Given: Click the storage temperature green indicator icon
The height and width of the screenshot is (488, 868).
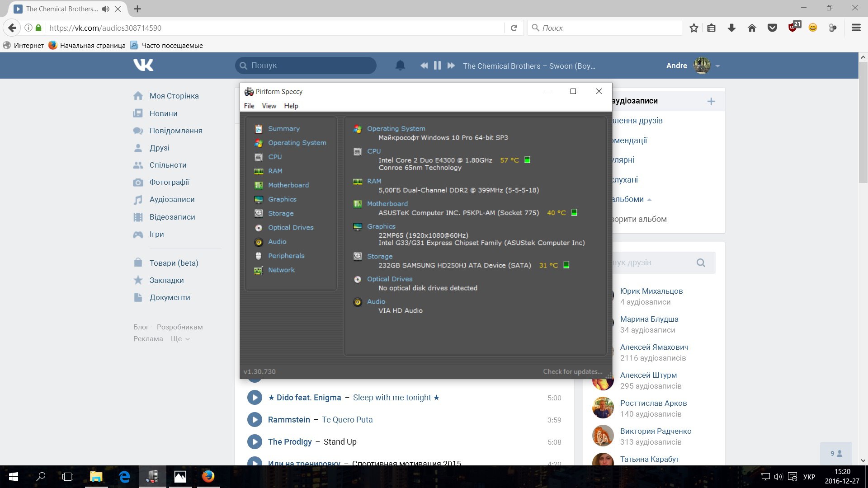Looking at the screenshot, I should pyautogui.click(x=566, y=265).
